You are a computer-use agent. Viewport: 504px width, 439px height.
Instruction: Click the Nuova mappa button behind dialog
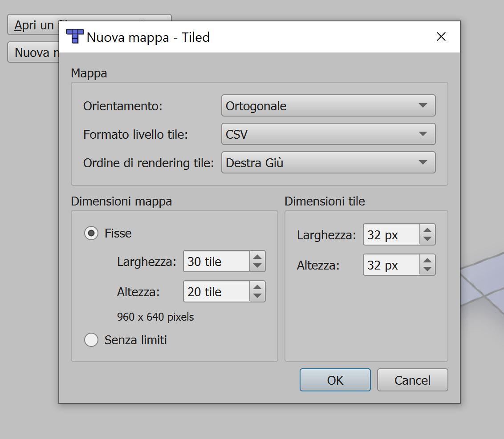pos(33,52)
